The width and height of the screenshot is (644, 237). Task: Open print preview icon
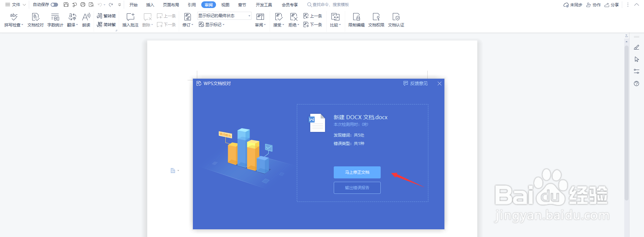(x=91, y=5)
